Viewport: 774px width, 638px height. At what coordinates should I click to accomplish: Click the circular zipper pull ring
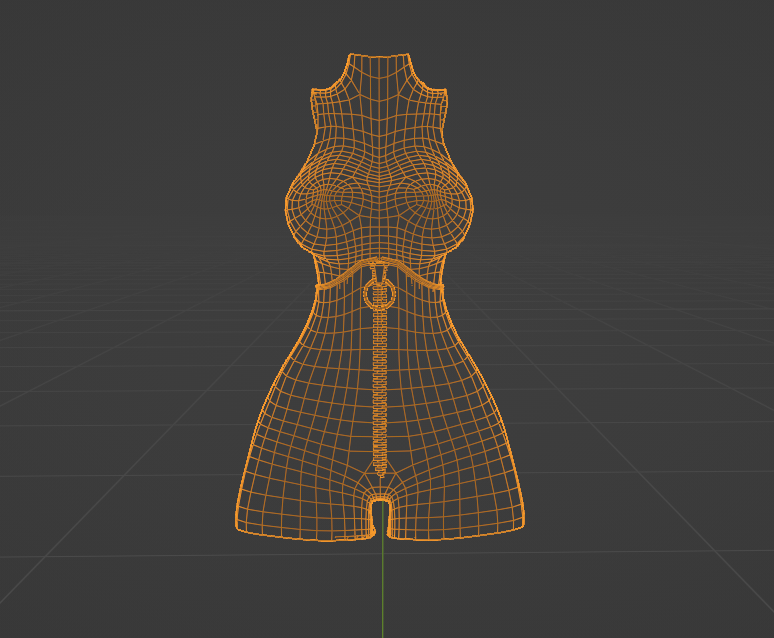(x=380, y=294)
